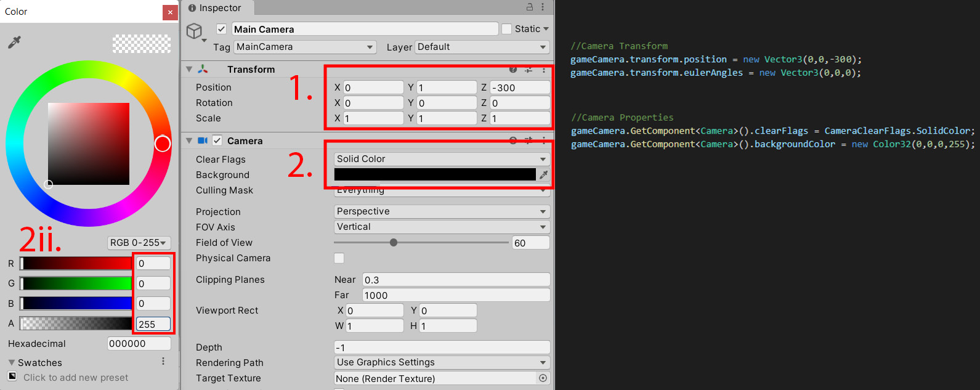Open the Clear Flags Solid Color dropdown
Image resolution: width=980 pixels, height=390 pixels.
click(x=442, y=159)
